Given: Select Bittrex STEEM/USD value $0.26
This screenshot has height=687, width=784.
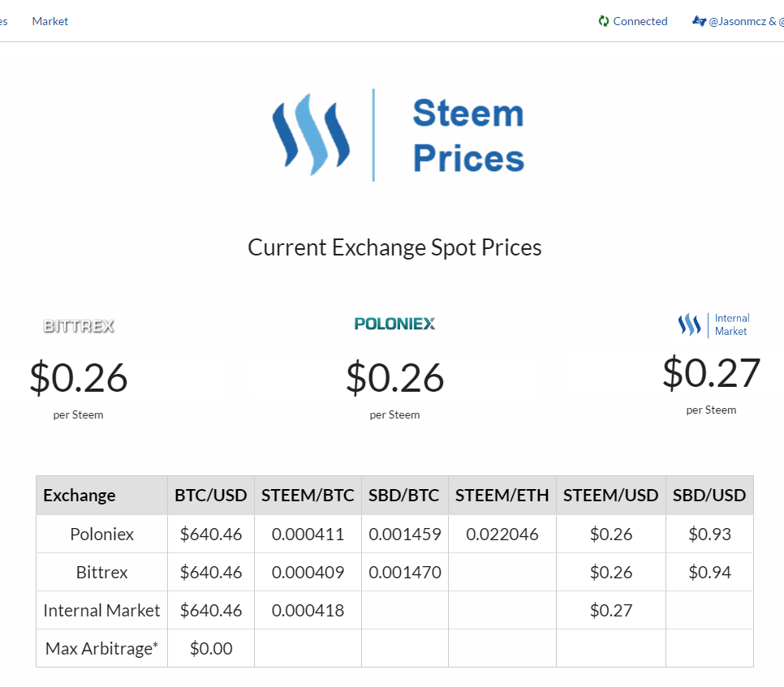Looking at the screenshot, I should pos(611,572).
